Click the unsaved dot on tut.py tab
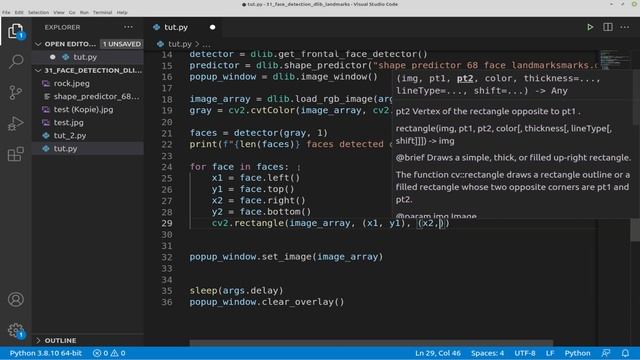The height and width of the screenshot is (360, 640). click(x=212, y=27)
